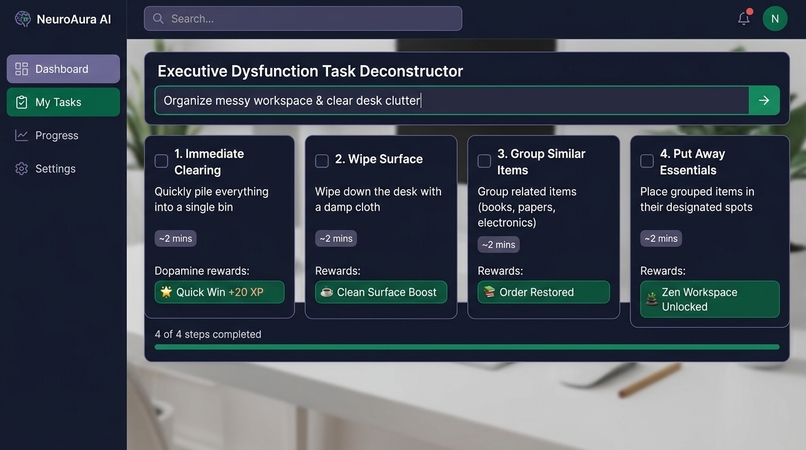
Task: Check the Group Similar Items checkbox
Action: [x=484, y=161]
